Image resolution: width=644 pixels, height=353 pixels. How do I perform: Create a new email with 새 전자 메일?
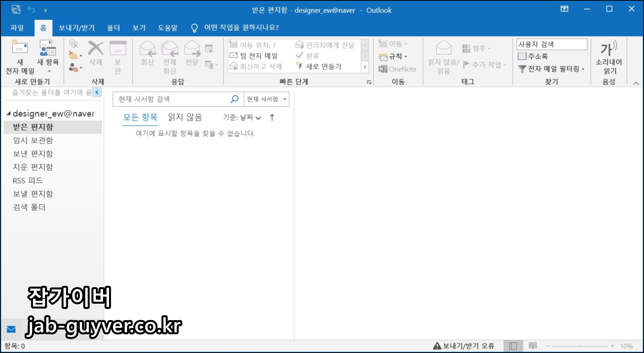pos(20,57)
